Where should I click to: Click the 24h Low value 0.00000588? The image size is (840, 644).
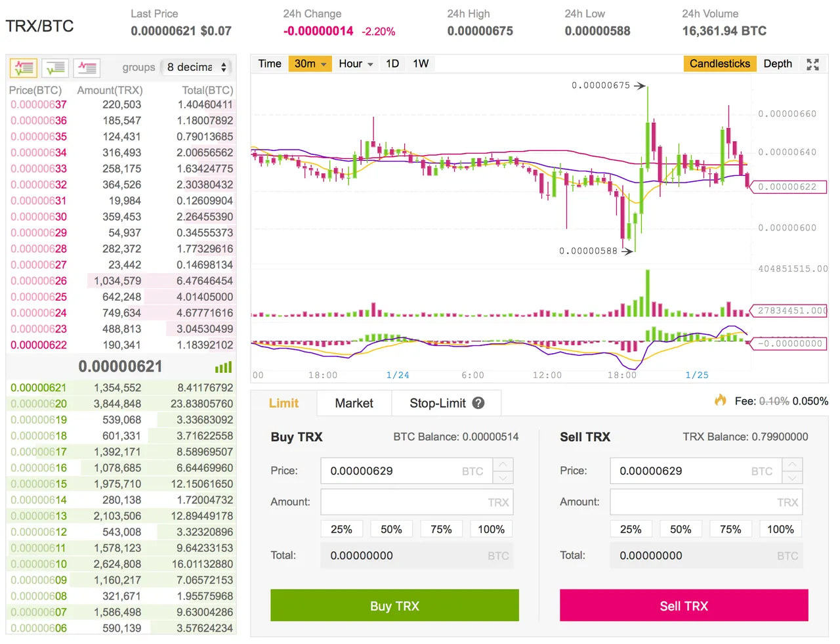(597, 31)
